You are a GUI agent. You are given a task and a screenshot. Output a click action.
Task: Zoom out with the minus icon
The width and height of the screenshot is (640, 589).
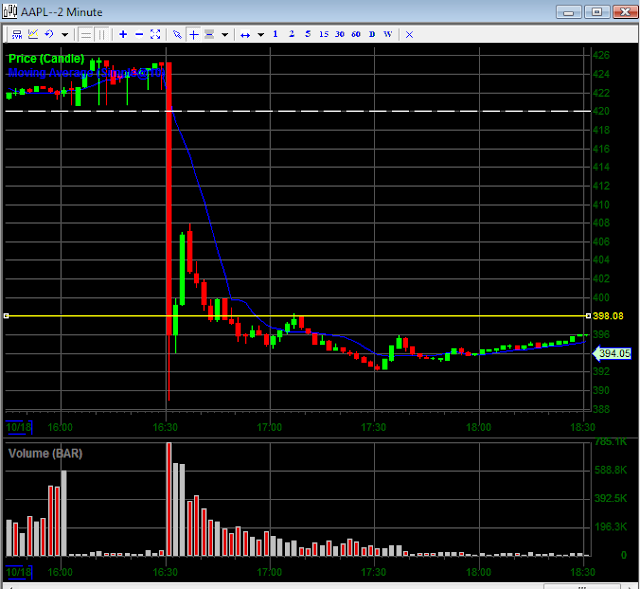(139, 34)
